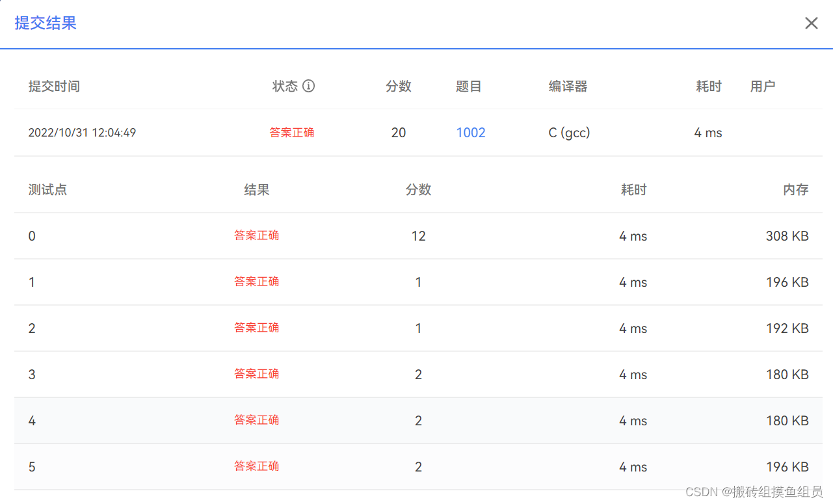Click the red 答案正确 submission status

(x=291, y=132)
